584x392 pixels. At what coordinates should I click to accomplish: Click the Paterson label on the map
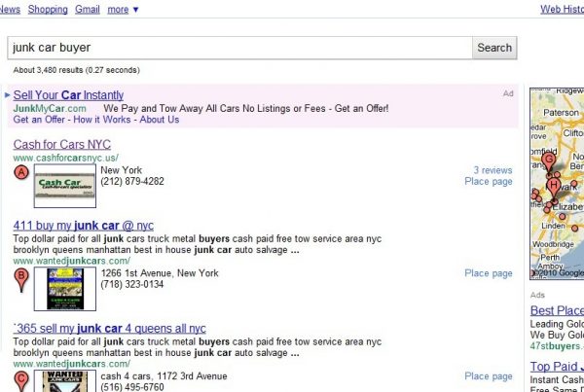(x=561, y=113)
